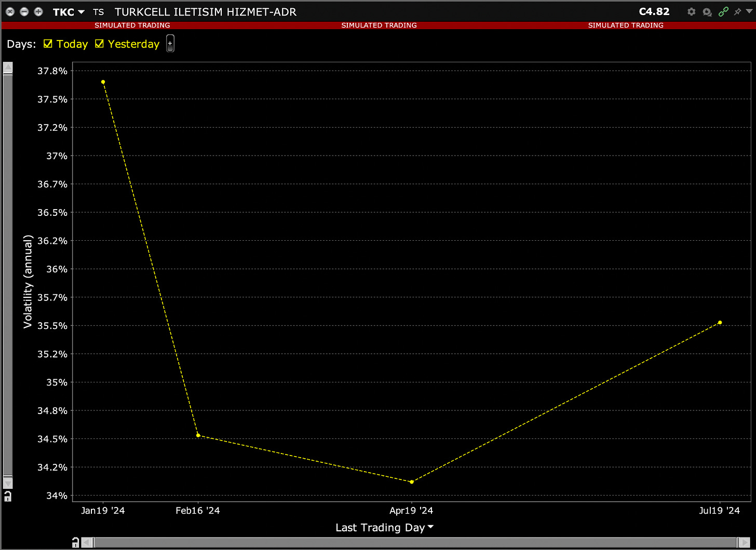This screenshot has width=756, height=550.
Task: Click the Volatility (annual) axis label
Action: click(x=28, y=282)
